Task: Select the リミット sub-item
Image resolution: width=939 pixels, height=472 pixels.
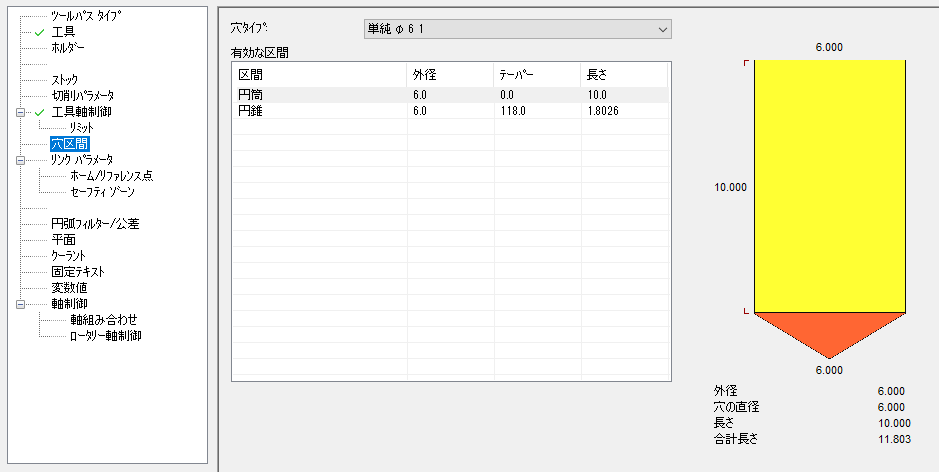Action: point(82,128)
